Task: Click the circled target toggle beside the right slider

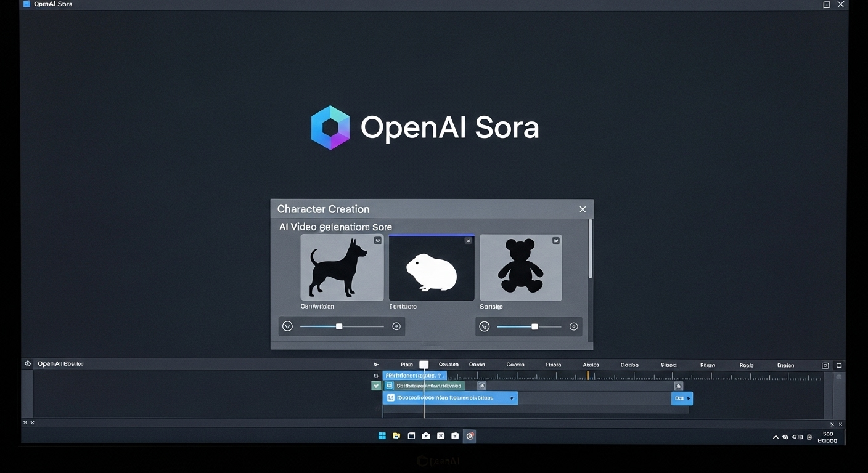Action: point(573,326)
